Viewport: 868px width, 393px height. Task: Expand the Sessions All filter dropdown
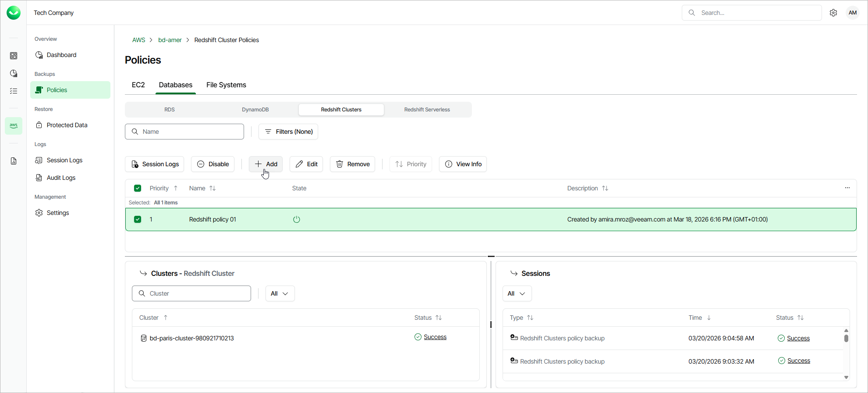click(517, 293)
